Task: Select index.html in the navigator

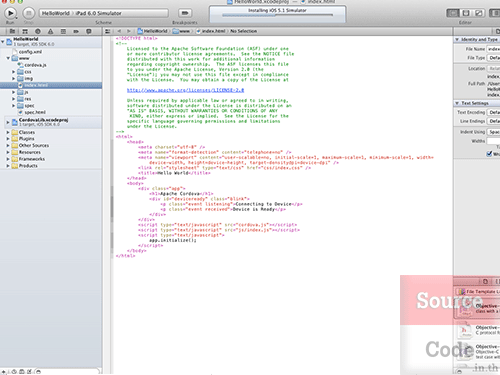Action: click(51, 85)
